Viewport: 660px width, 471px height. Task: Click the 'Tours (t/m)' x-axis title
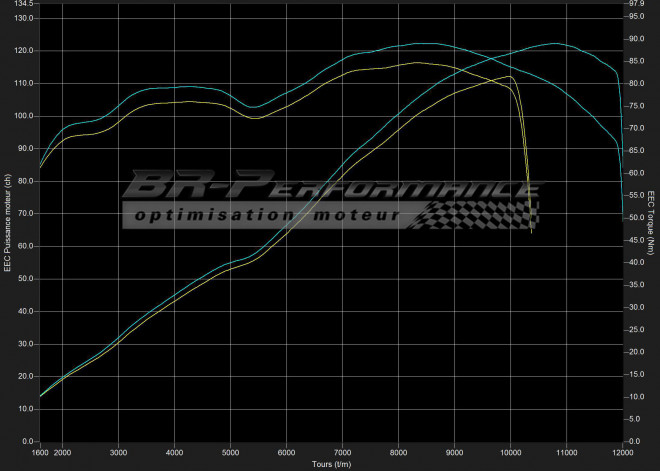330,463
